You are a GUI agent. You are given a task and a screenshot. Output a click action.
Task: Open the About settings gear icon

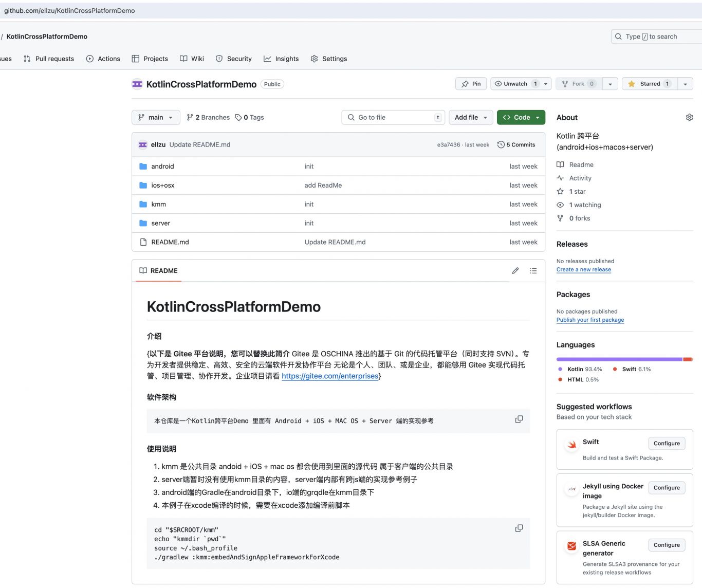(x=689, y=118)
